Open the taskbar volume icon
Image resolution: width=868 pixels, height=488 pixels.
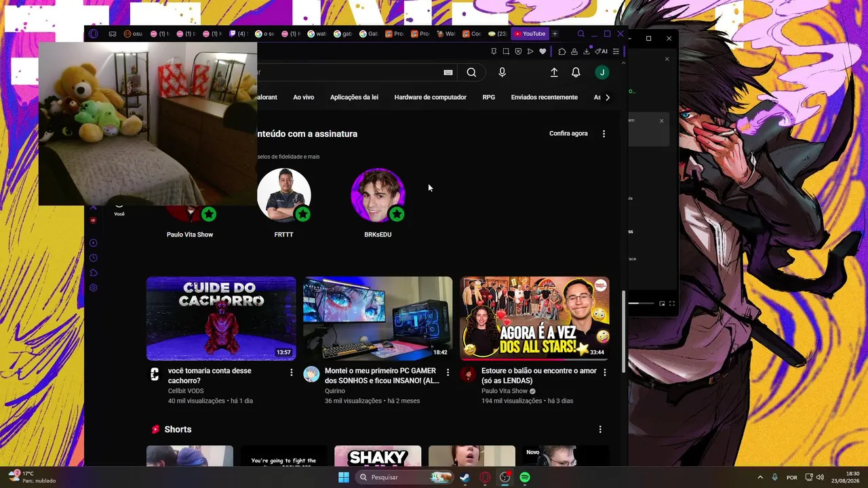[x=820, y=477]
